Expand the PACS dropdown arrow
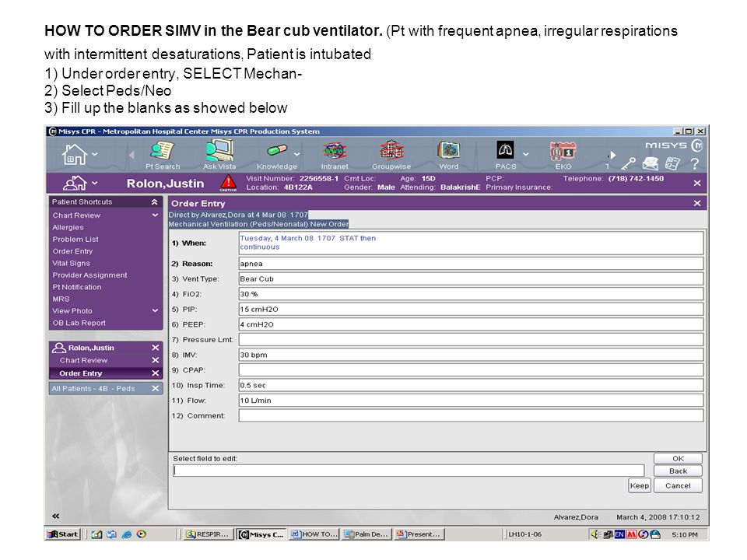The height and width of the screenshot is (560, 747). 525,154
